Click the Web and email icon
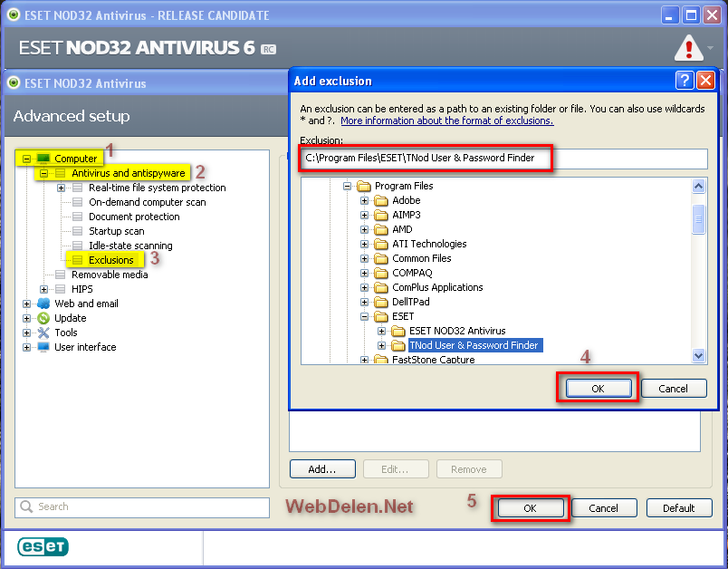Viewport: 728px width, 569px height. point(43,304)
